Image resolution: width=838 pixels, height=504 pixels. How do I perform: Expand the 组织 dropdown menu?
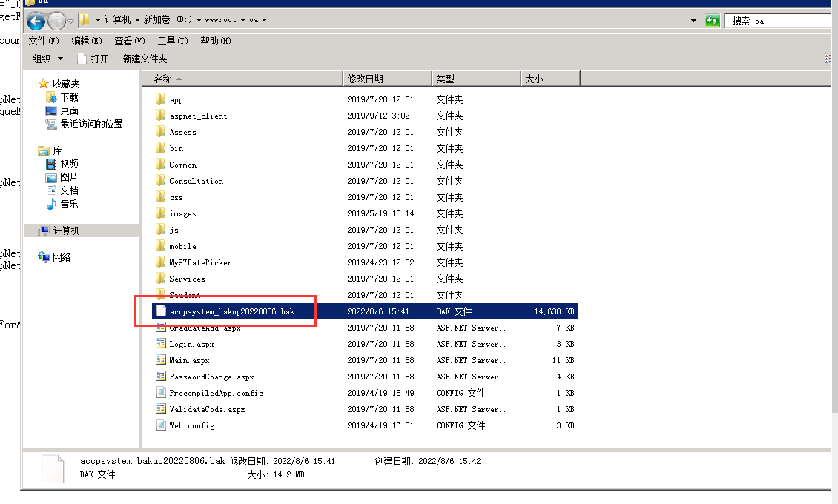(48, 59)
